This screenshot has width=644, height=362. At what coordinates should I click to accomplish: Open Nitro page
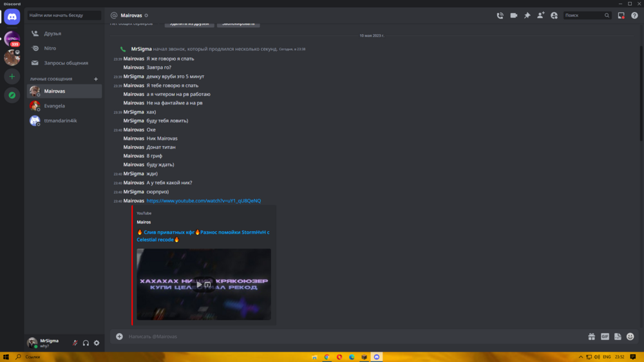click(64, 48)
